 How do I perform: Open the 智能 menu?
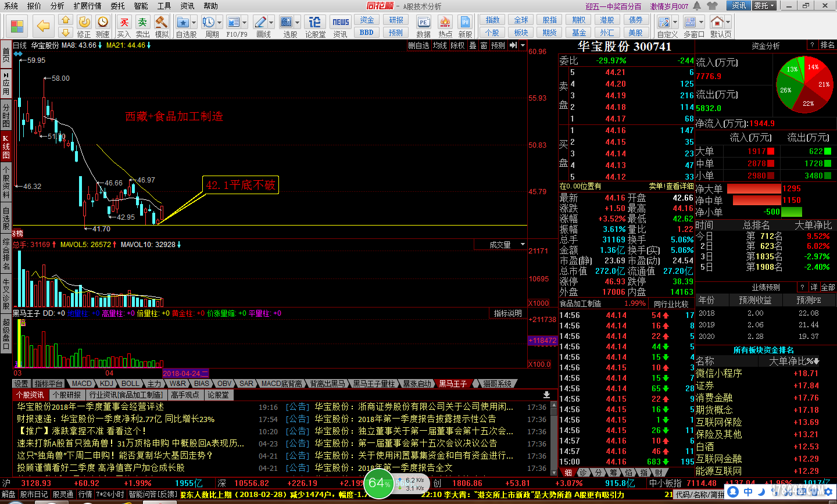141,6
